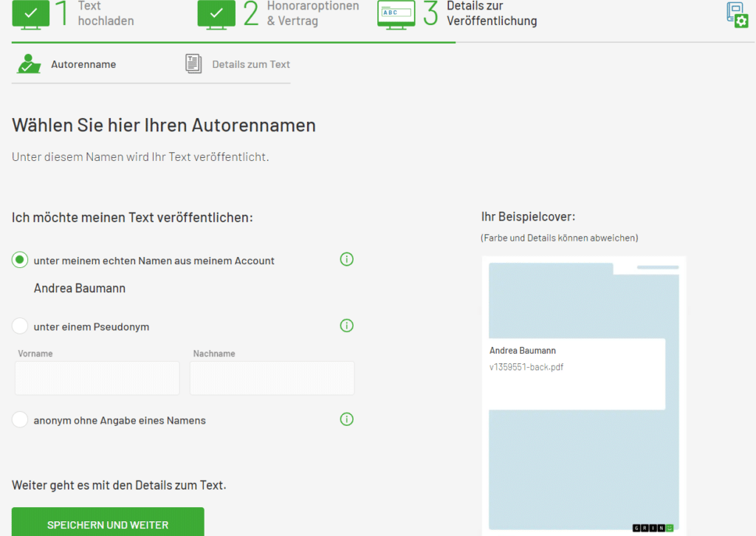Select the 'unter einem Pseudonym' radio button
The height and width of the screenshot is (536, 756).
[x=20, y=326]
